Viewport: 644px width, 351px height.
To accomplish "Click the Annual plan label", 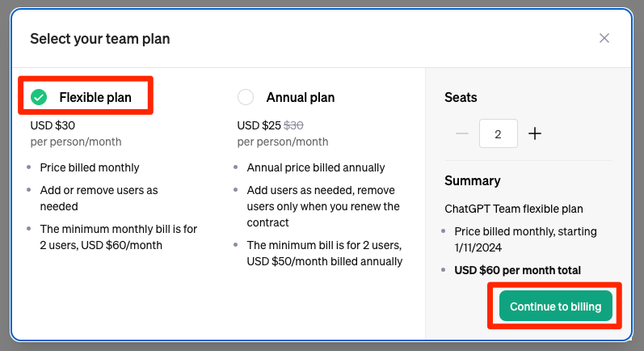I will tap(301, 97).
